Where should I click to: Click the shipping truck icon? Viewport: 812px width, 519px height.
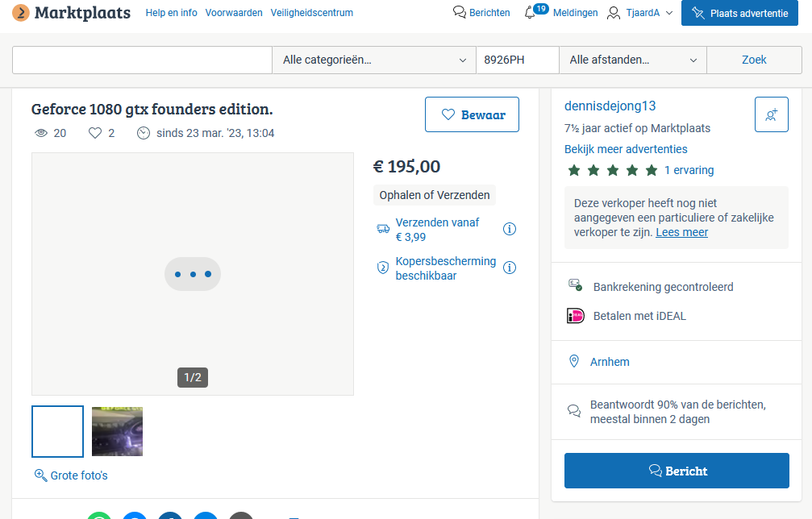[383, 229]
